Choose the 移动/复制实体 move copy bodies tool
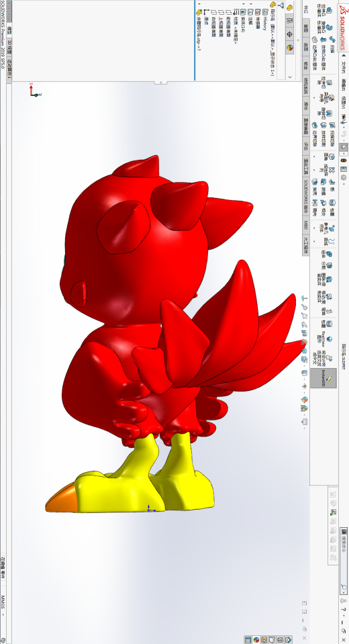349x644 pixels. tap(325, 297)
